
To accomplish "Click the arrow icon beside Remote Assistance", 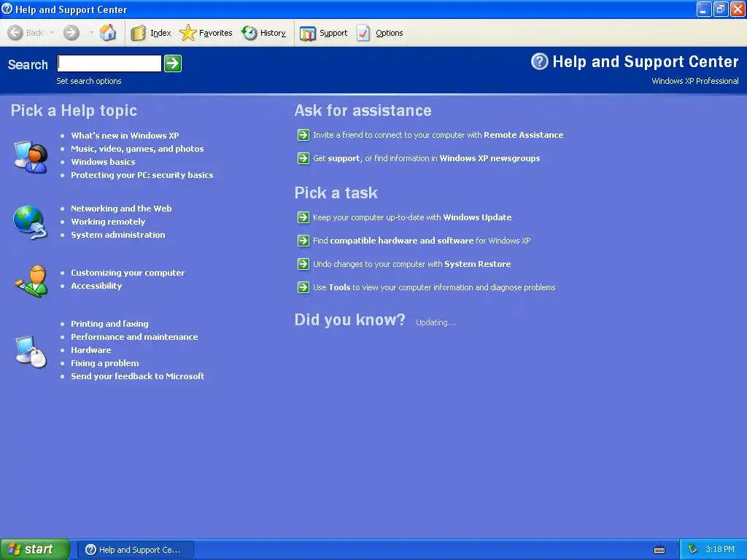I will (303, 135).
